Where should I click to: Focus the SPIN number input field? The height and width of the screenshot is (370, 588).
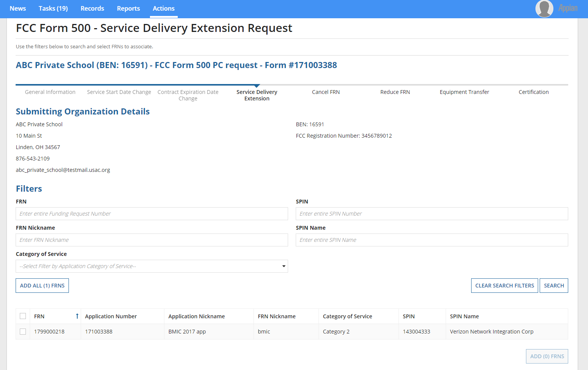click(432, 214)
